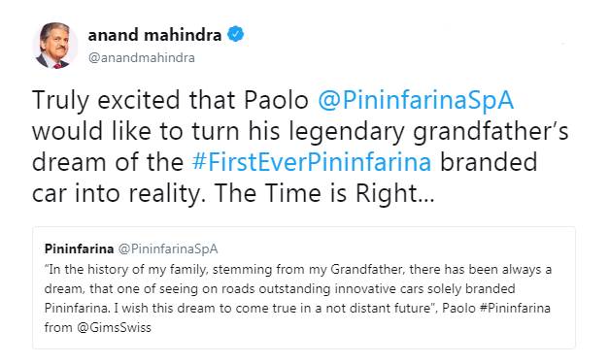Click gray @PininfarinaSpA handle in quoted tweet

[x=168, y=249]
